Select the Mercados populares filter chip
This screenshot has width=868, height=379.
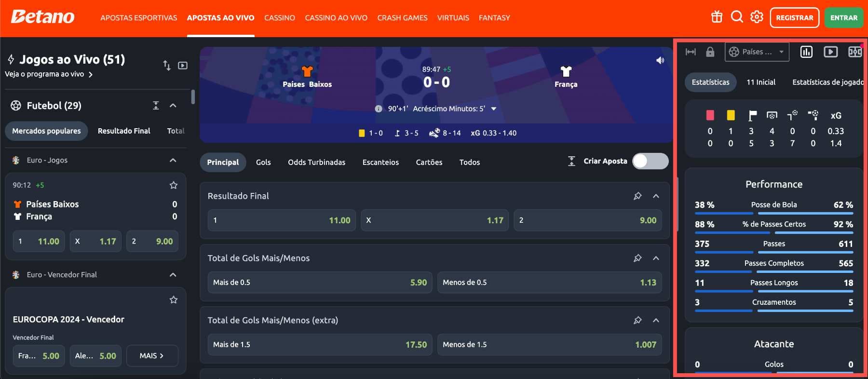pyautogui.click(x=46, y=131)
